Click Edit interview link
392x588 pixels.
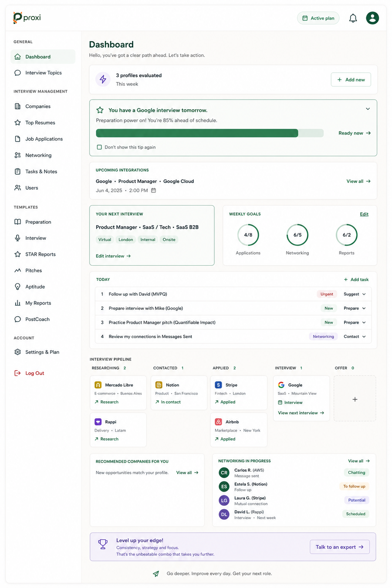pyautogui.click(x=113, y=256)
